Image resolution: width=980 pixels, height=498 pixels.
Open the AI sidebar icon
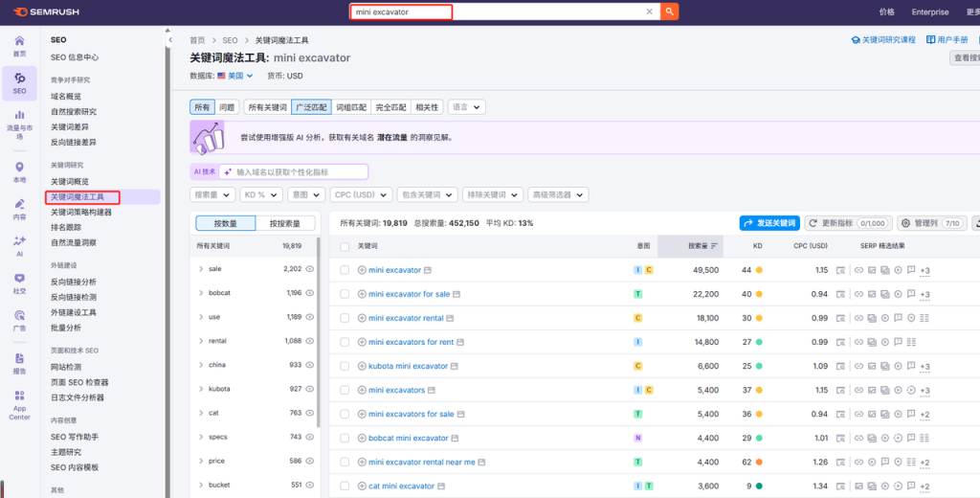click(x=19, y=245)
